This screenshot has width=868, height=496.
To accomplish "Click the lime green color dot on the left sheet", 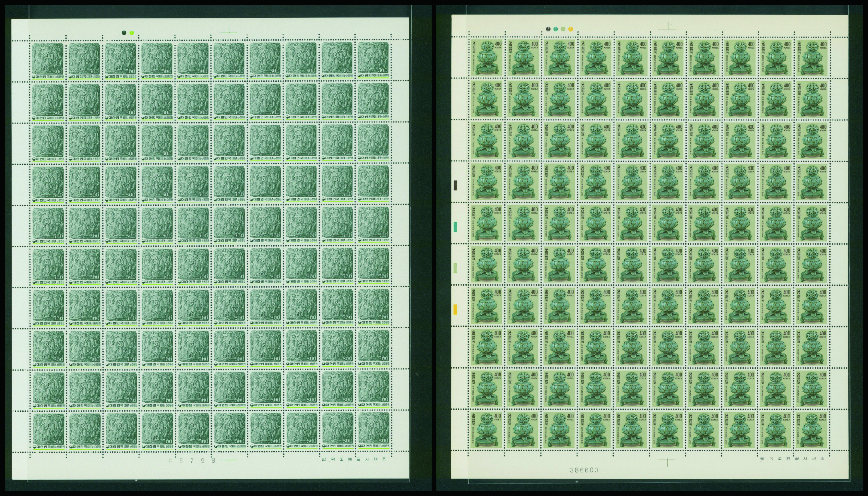I will click(132, 33).
